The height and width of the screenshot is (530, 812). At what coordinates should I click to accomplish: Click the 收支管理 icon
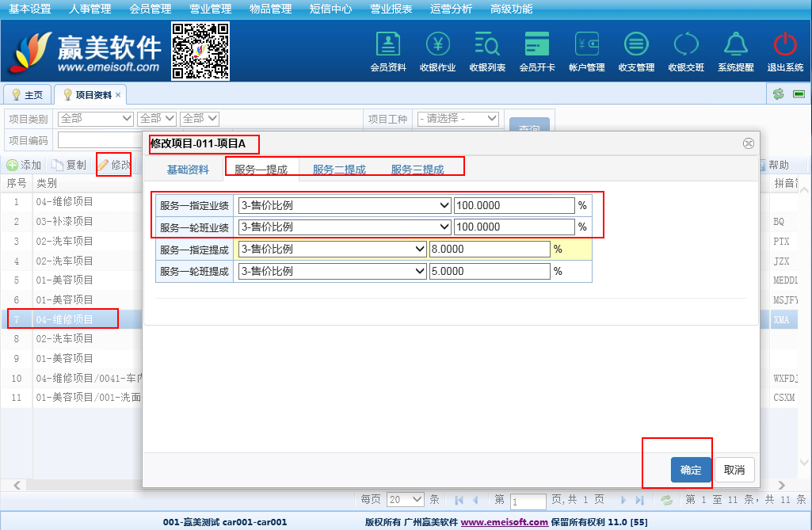tap(636, 44)
